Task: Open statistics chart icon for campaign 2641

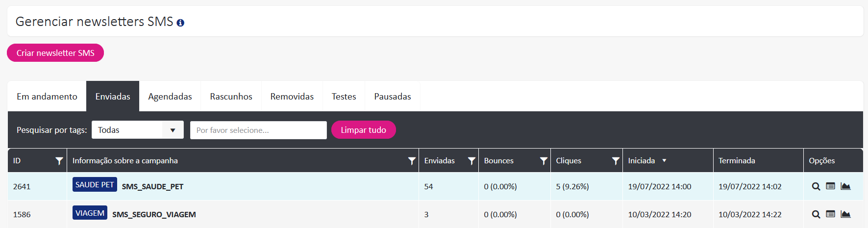Action: [845, 186]
